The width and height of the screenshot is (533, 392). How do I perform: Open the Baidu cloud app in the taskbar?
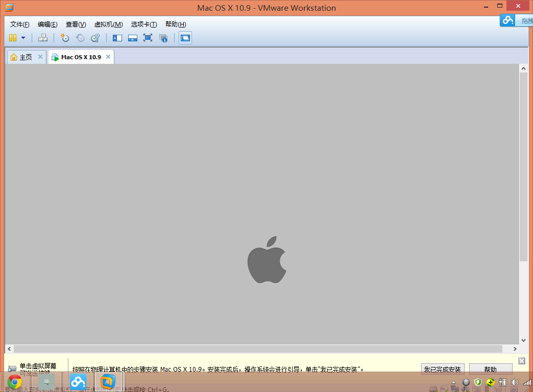pyautogui.click(x=78, y=382)
